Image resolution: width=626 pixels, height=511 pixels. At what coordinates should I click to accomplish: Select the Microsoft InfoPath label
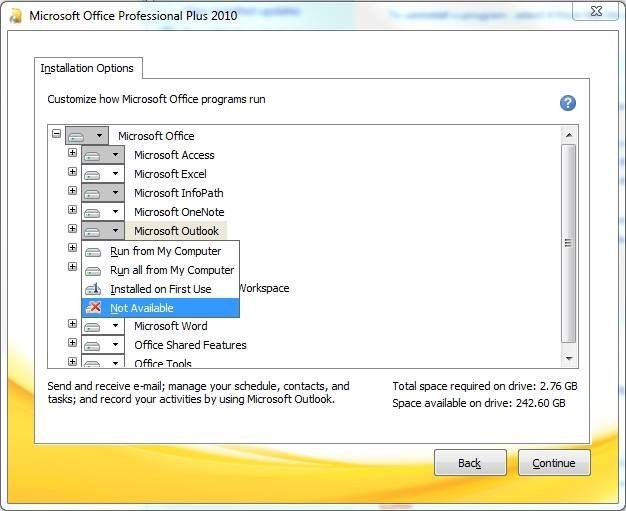(178, 193)
